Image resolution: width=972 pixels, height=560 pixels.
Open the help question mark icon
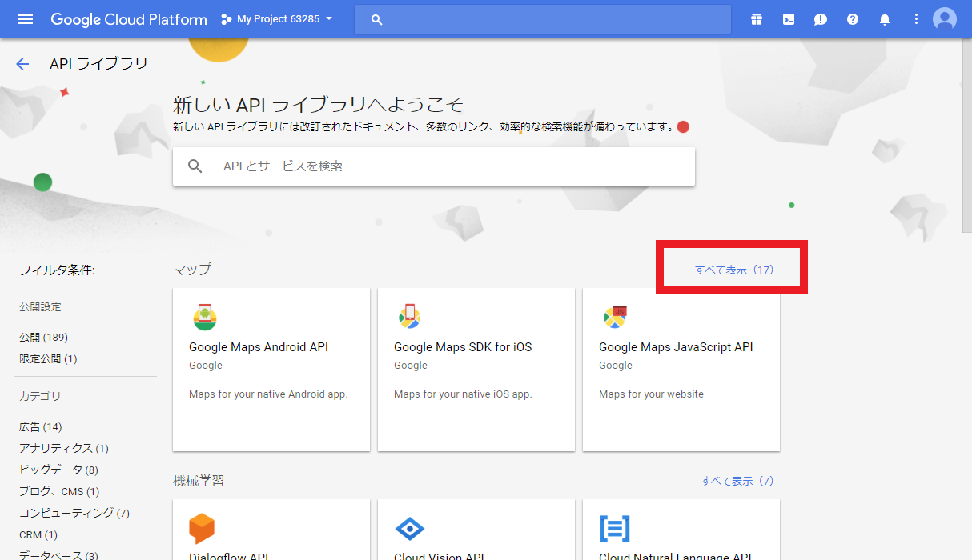(853, 19)
